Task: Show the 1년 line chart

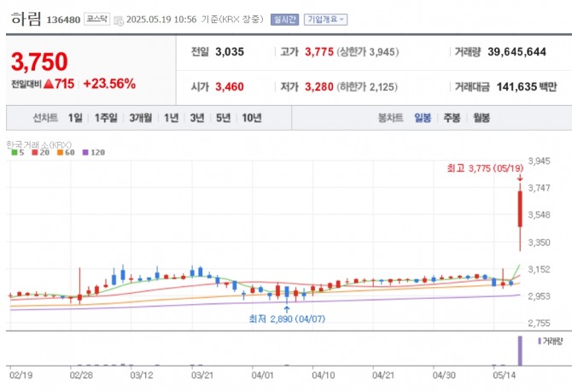Action: 172,118
